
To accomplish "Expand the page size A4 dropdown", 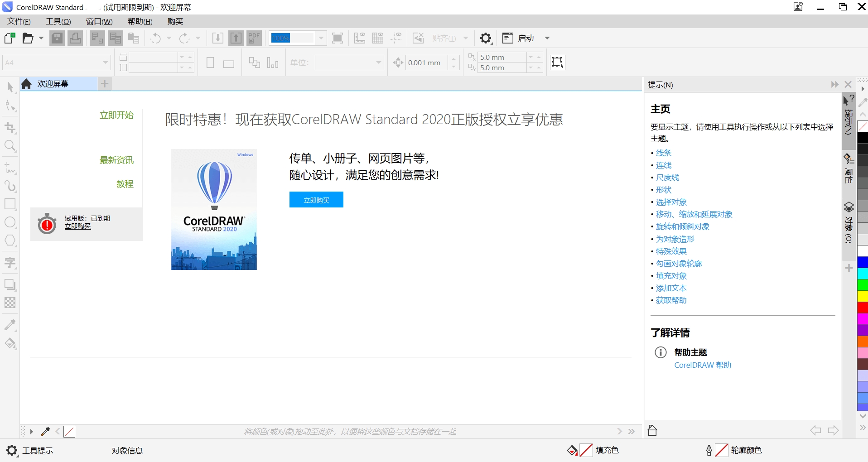I will 105,62.
